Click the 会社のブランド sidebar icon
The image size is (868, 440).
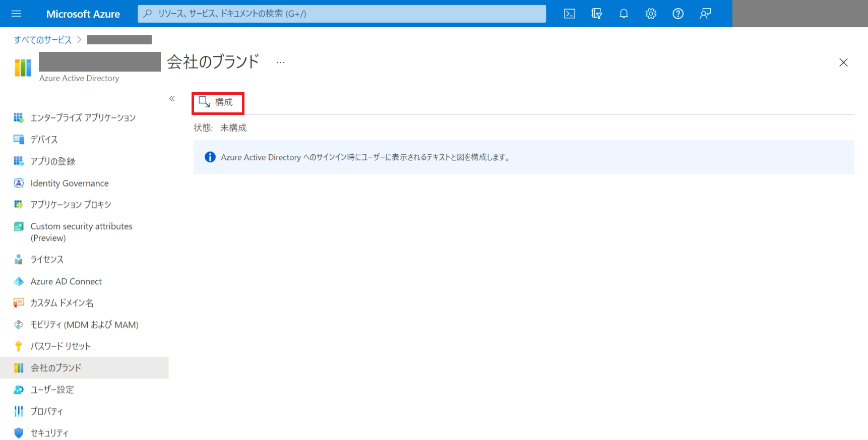tap(19, 368)
